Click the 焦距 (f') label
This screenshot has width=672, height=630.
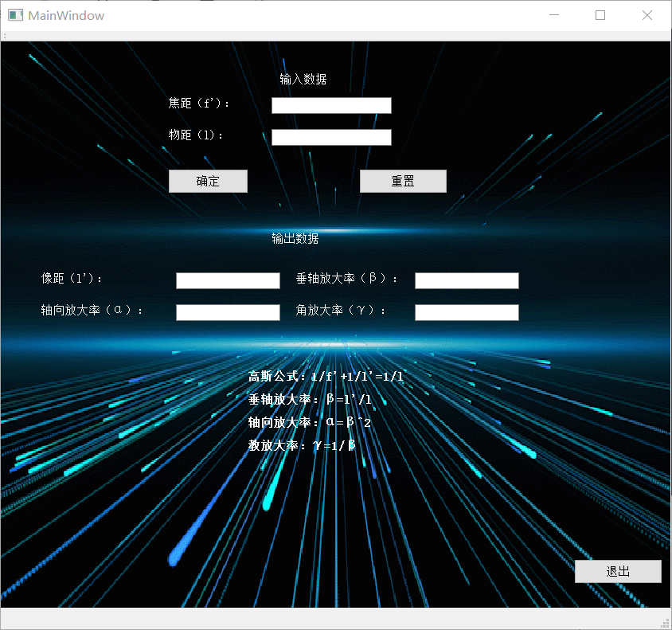pyautogui.click(x=198, y=104)
